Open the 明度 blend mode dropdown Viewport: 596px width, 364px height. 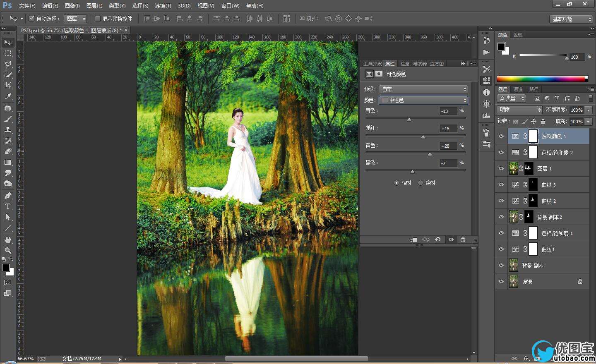tap(519, 110)
